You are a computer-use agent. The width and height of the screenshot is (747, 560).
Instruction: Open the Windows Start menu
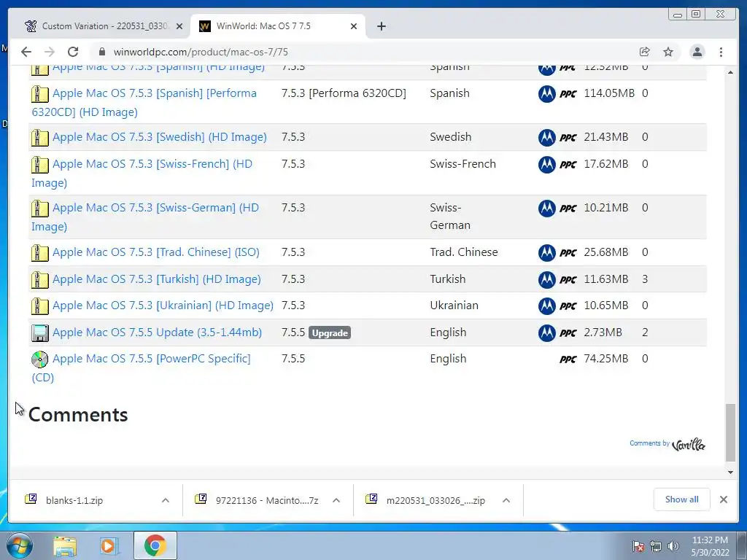pos(20,545)
